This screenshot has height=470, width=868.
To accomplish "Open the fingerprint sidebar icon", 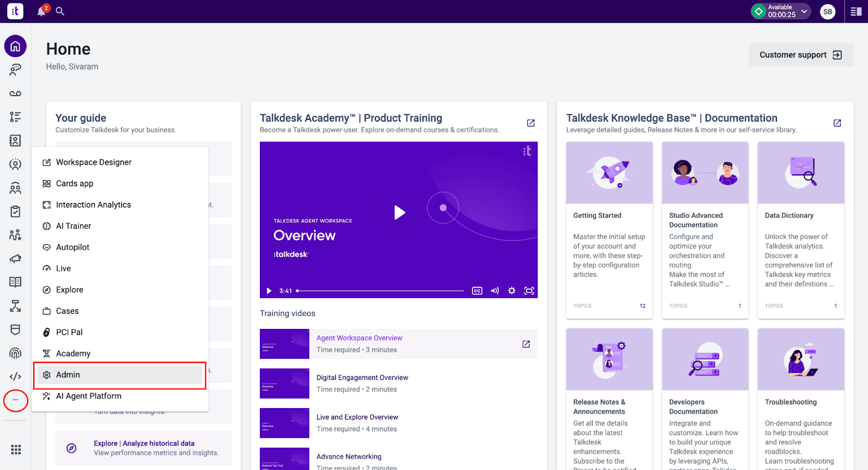I will point(15,353).
